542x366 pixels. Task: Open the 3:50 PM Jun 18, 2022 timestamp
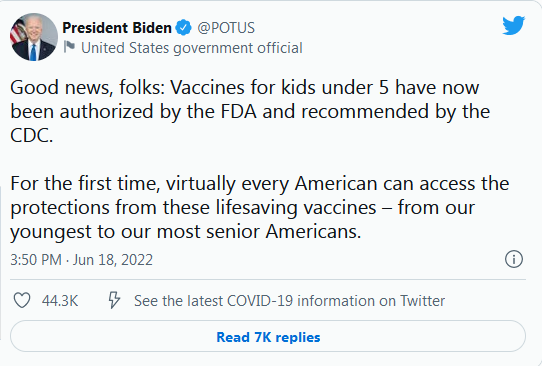pos(81,260)
